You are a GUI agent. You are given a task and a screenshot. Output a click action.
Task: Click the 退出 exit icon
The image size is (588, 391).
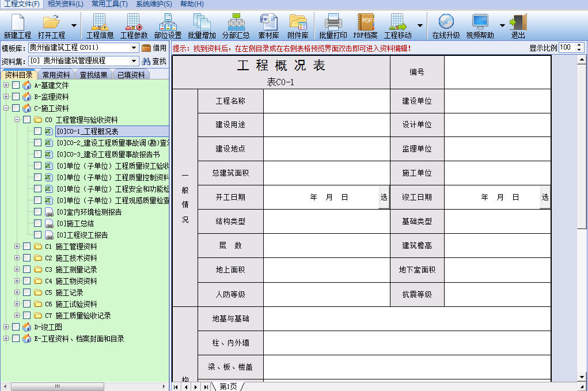point(518,26)
